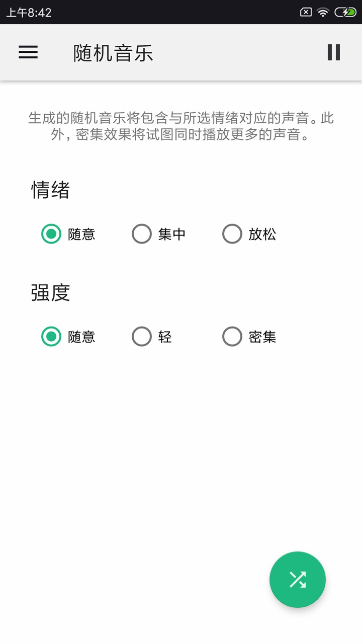Tap the gray description paragraph text
362x644 pixels.
181,126
